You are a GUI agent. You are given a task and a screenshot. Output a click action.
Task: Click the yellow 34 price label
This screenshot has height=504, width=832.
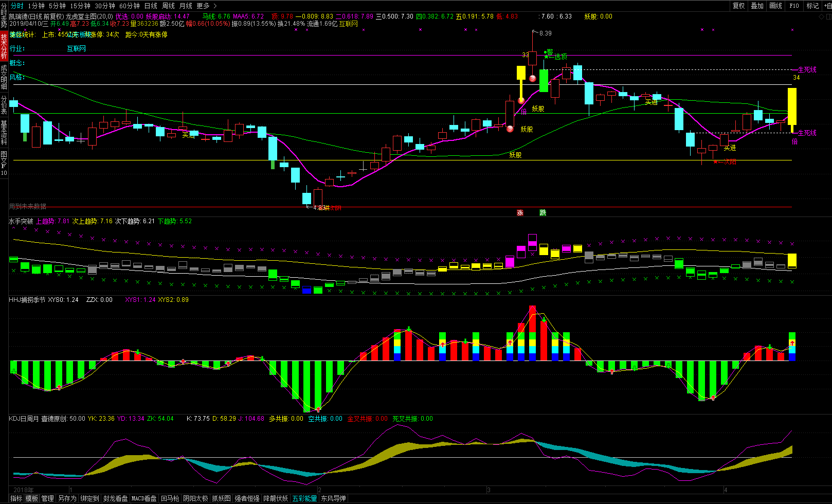[796, 78]
